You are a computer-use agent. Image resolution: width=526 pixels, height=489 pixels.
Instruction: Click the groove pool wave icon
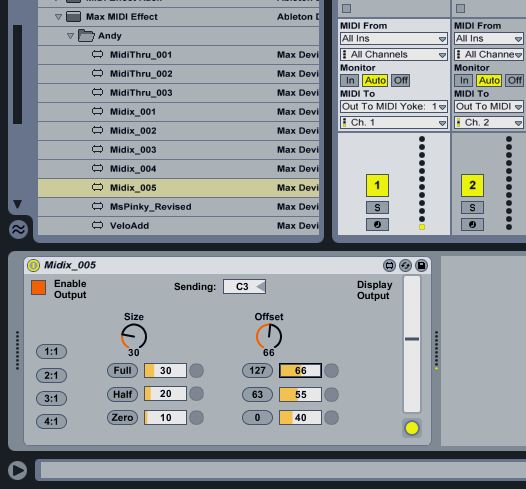tap(18, 230)
